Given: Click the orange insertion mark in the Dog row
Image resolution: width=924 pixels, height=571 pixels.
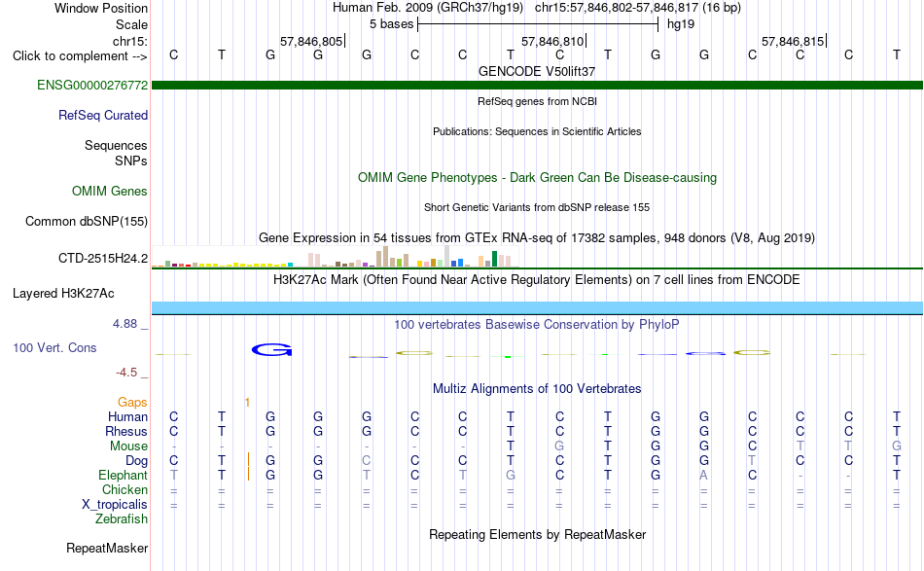Looking at the screenshot, I should [x=249, y=460].
